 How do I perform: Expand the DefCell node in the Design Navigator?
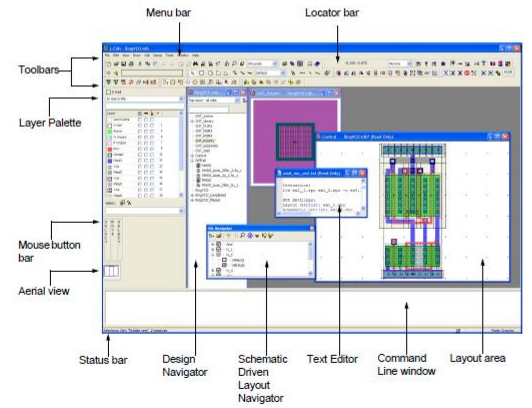[192, 160]
